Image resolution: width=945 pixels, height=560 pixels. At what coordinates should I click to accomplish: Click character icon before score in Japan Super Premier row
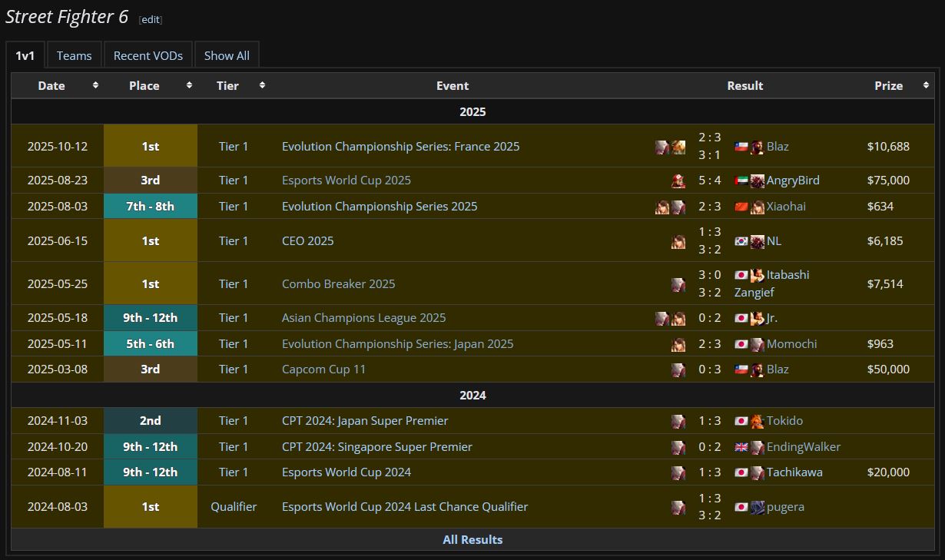(x=678, y=421)
